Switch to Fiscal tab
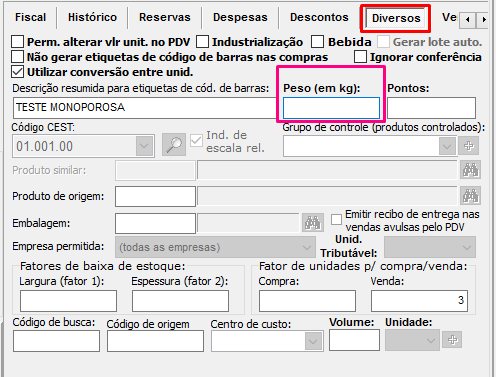This screenshot has width=496, height=377. (x=30, y=17)
